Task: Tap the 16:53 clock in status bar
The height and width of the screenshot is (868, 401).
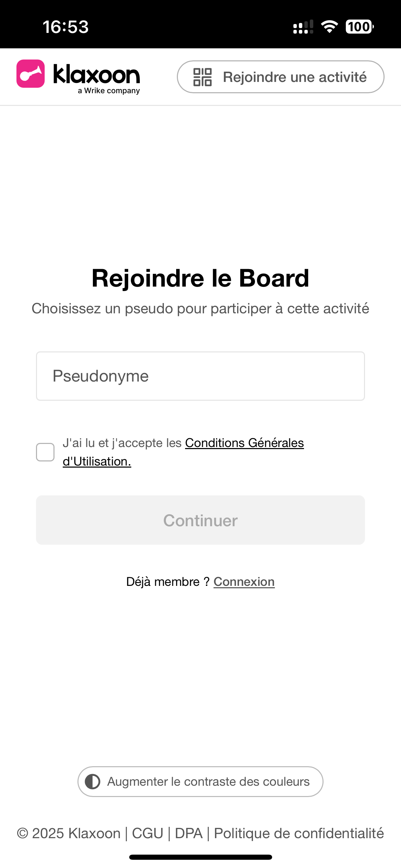Action: pyautogui.click(x=65, y=27)
